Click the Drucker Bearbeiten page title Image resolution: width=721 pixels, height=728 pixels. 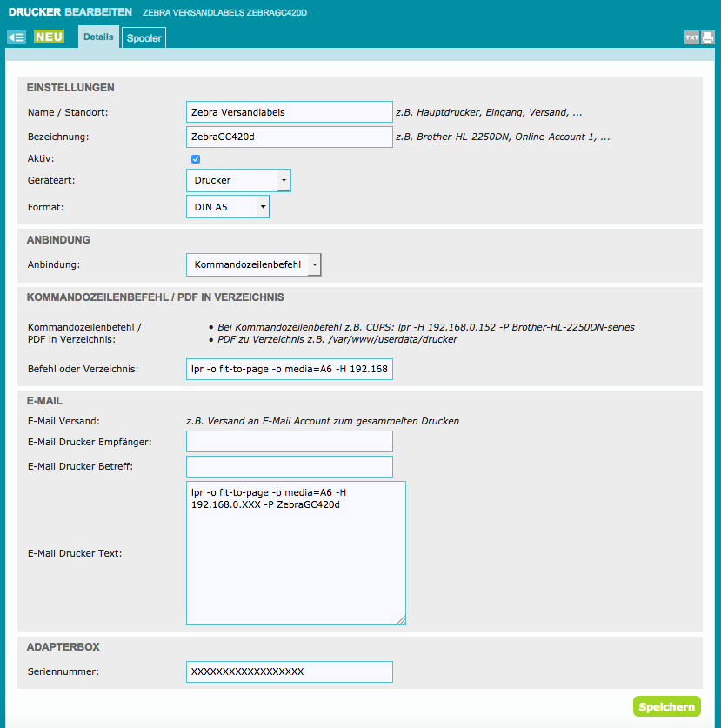click(70, 12)
